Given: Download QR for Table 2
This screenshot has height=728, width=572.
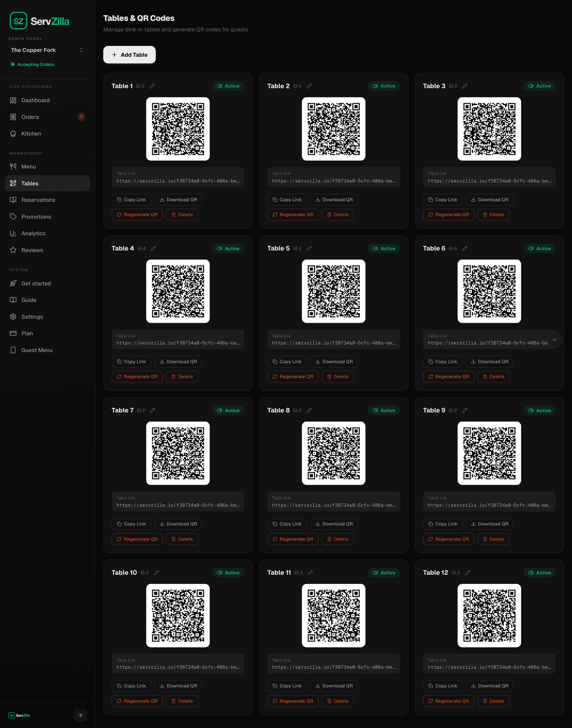Looking at the screenshot, I should click(334, 200).
